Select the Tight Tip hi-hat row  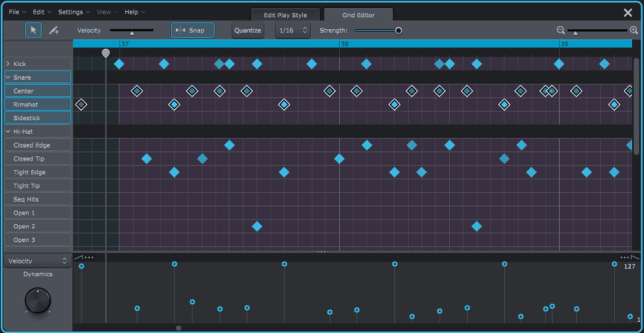coord(38,185)
